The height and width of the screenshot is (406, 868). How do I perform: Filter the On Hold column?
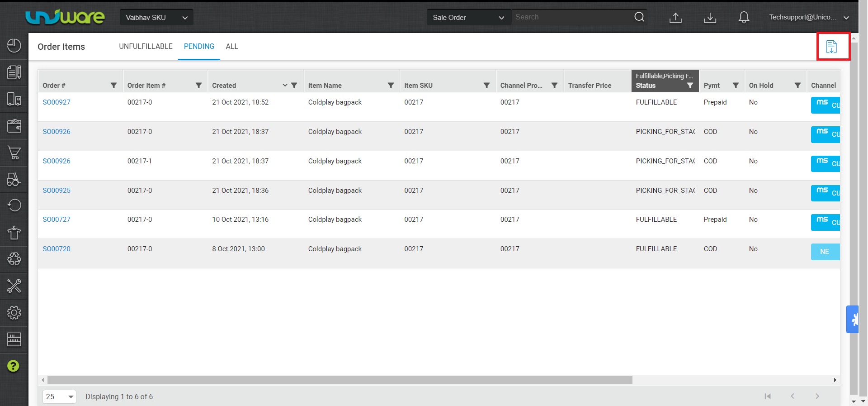[x=798, y=86]
